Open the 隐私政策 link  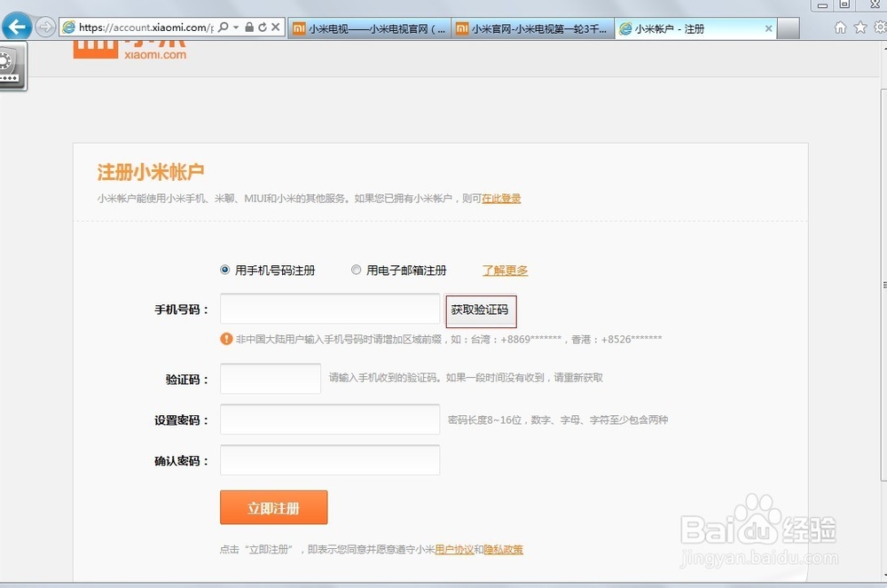click(x=504, y=550)
